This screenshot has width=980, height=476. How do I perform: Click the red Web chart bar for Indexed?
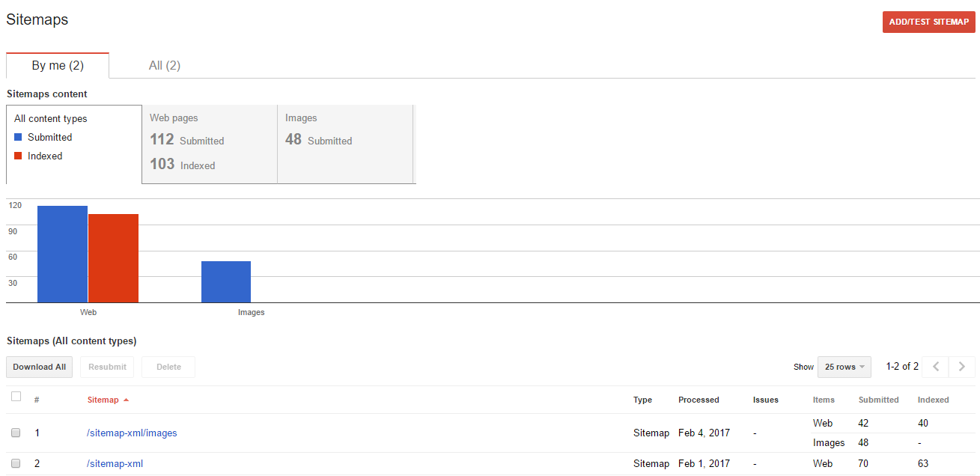[112, 258]
